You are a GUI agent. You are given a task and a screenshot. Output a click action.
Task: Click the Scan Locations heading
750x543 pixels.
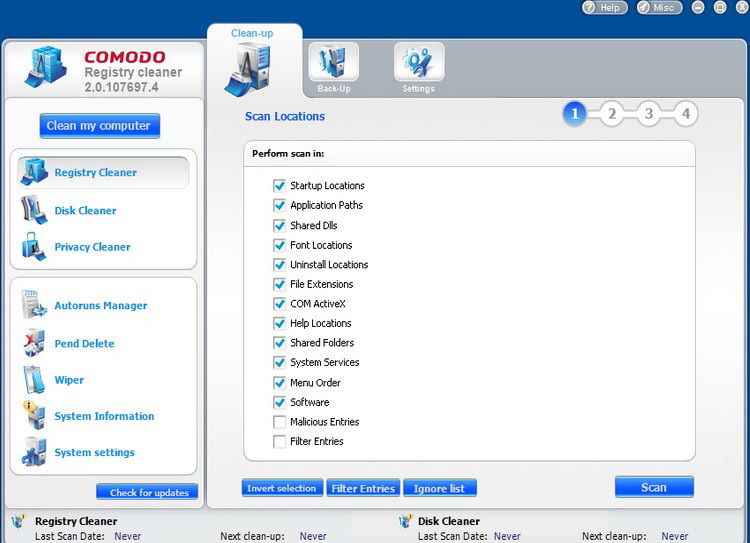[x=285, y=116]
